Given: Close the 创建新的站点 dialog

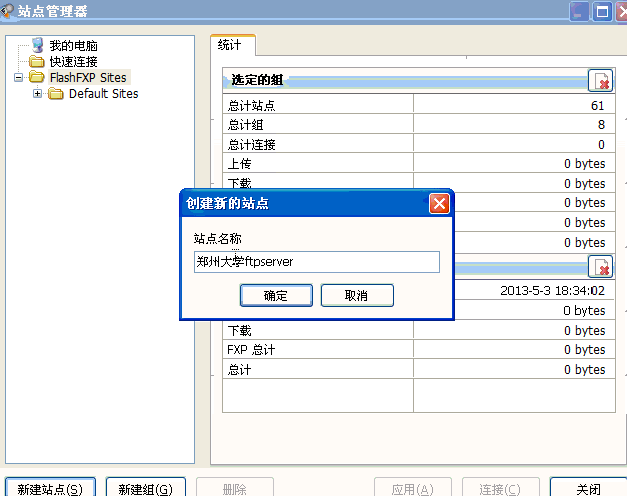Looking at the screenshot, I should 439,204.
